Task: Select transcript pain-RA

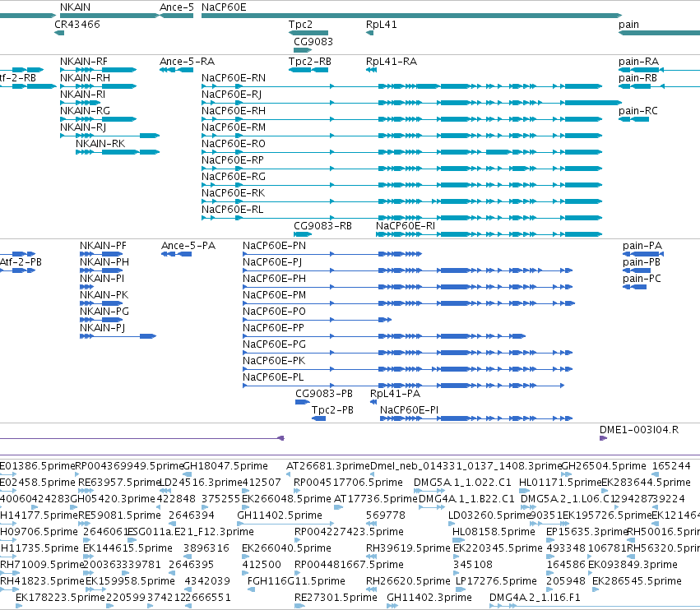Action: point(638,61)
